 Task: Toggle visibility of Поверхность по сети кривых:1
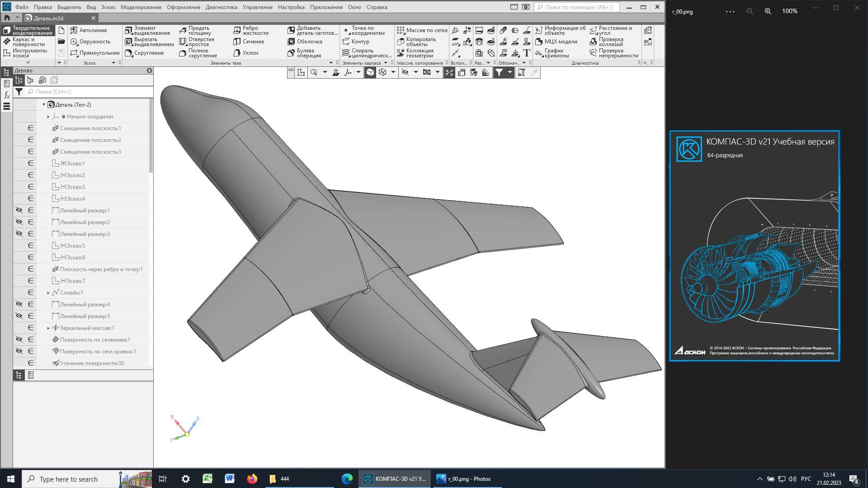[x=19, y=351]
